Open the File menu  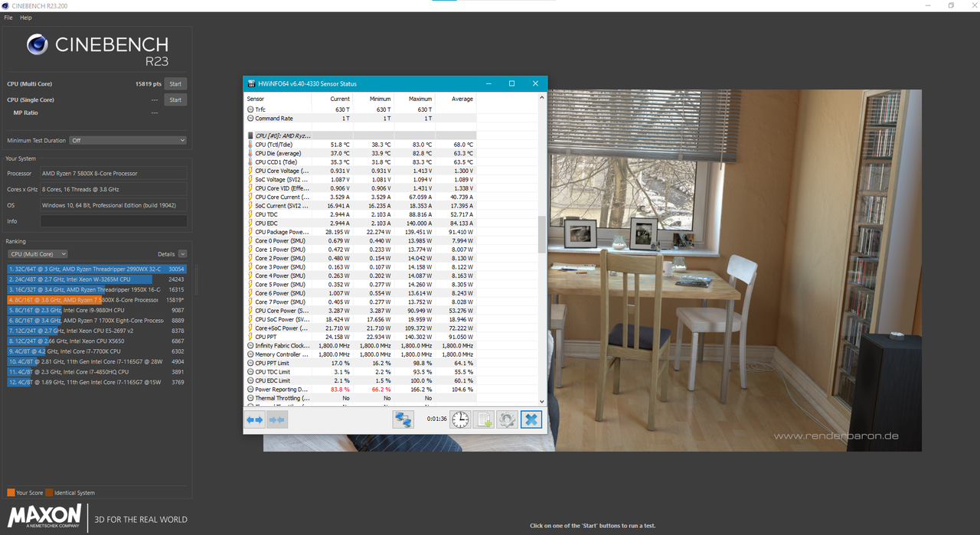[x=8, y=18]
